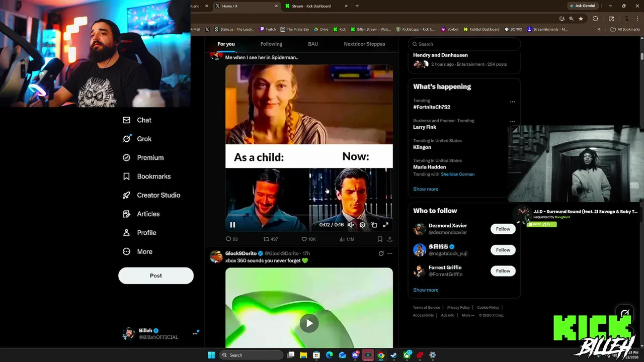Open Grok from the sidebar

tap(137, 139)
